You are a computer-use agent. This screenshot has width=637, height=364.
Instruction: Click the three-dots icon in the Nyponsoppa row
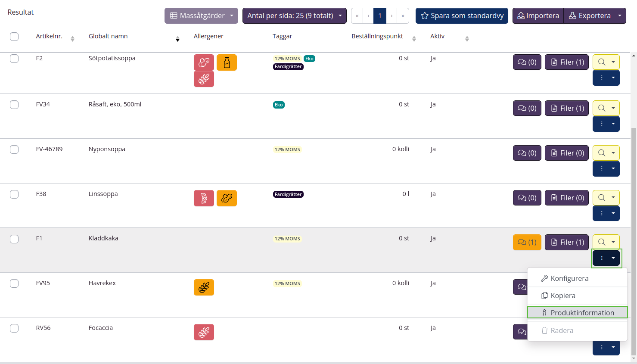tap(602, 168)
